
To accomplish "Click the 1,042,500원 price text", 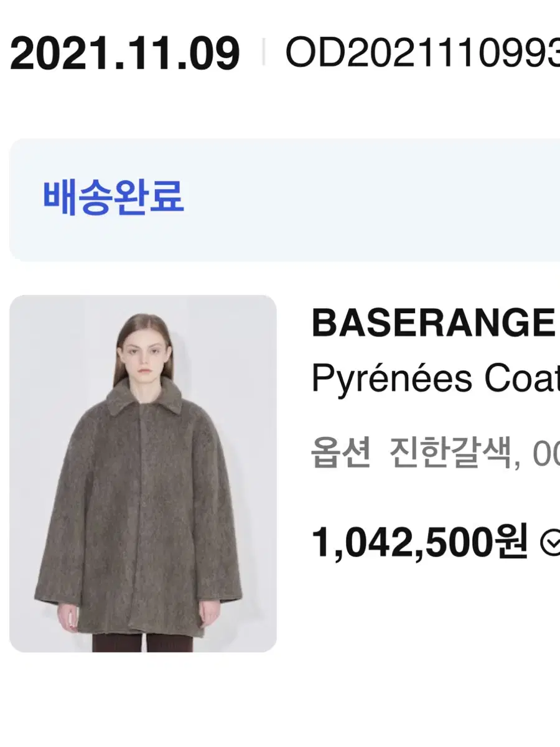I will click(420, 542).
